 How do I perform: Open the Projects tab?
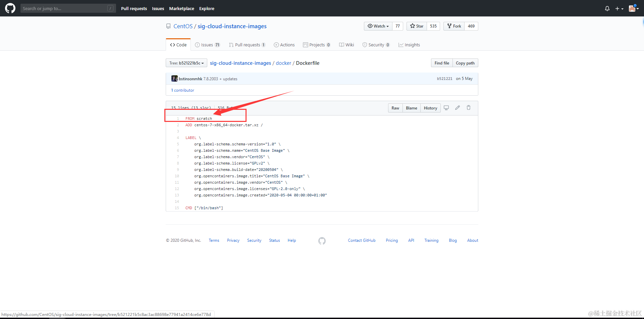317,45
